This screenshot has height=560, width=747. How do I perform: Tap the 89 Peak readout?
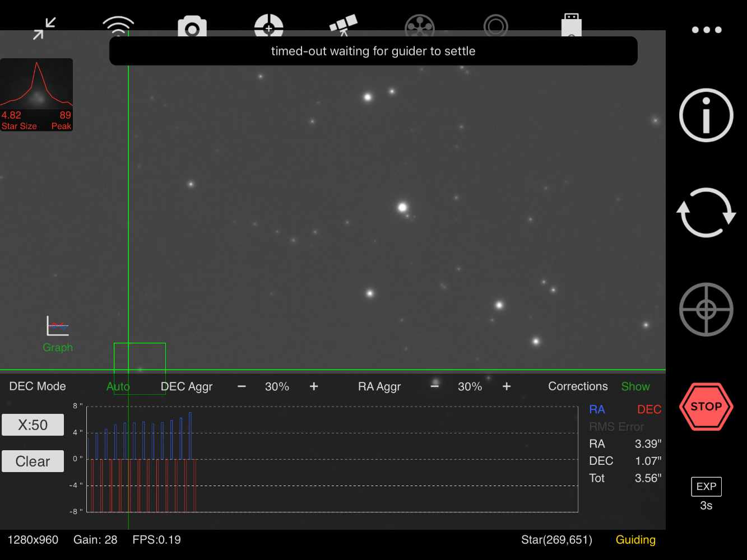62,120
